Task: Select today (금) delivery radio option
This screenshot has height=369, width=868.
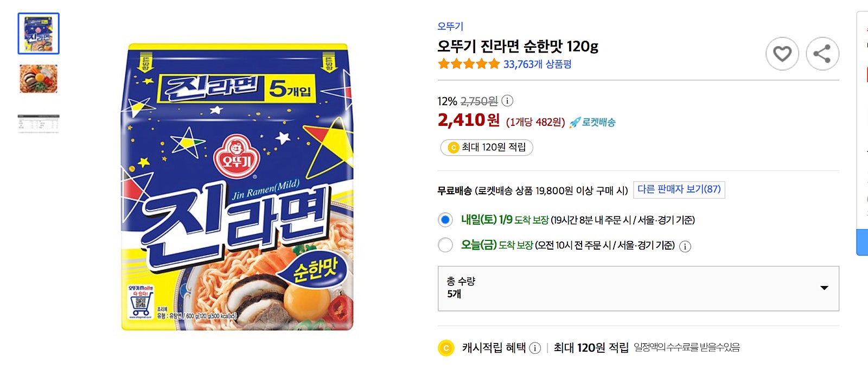Action: 445,245
